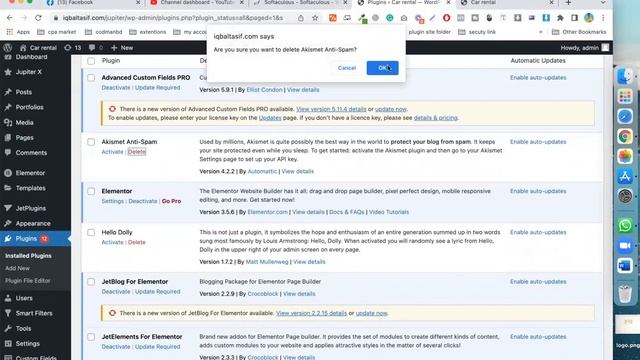Viewport: 640px width, 360px height.
Task: Open the Chrome extensions puzzle icon
Action: coord(560,18)
